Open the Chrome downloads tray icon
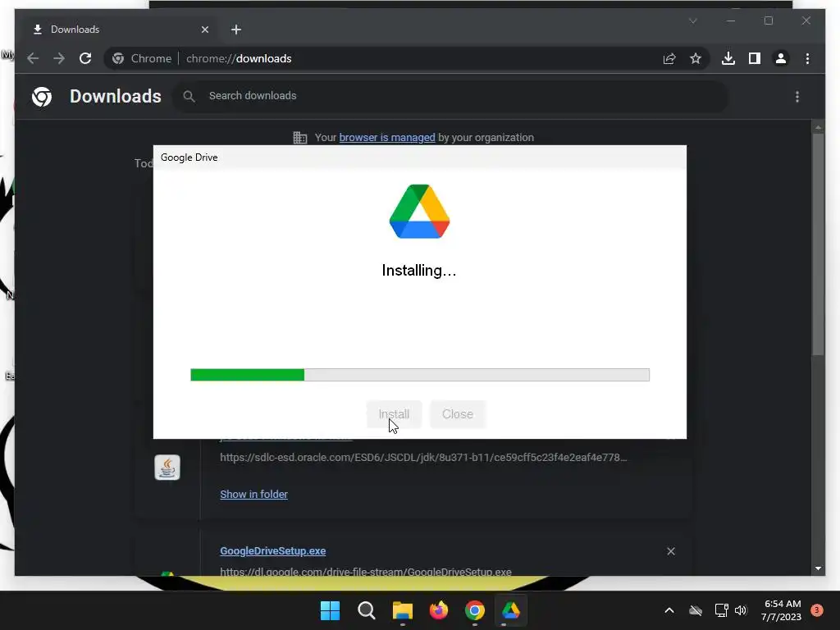This screenshot has height=630, width=840. click(x=728, y=58)
